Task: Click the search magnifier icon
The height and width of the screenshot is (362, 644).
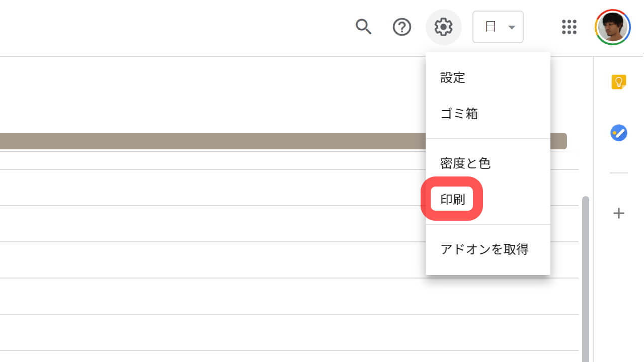Action: coord(363,27)
